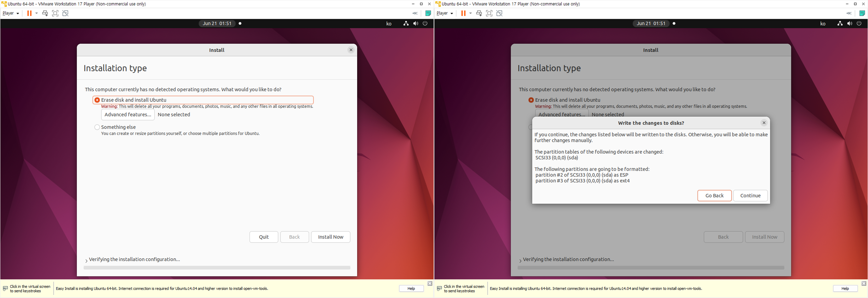Viewport: 868px width, 298px height.
Task: Open the 'ko' input language menu in left Ubuntu bar
Action: (x=389, y=24)
